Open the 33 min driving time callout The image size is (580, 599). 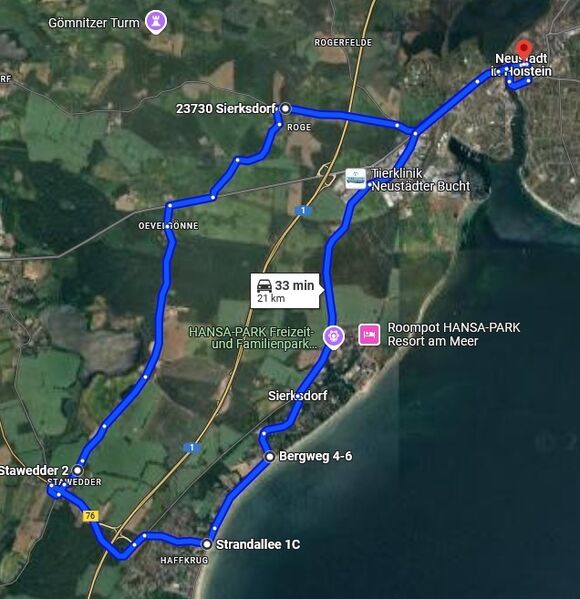tap(285, 290)
